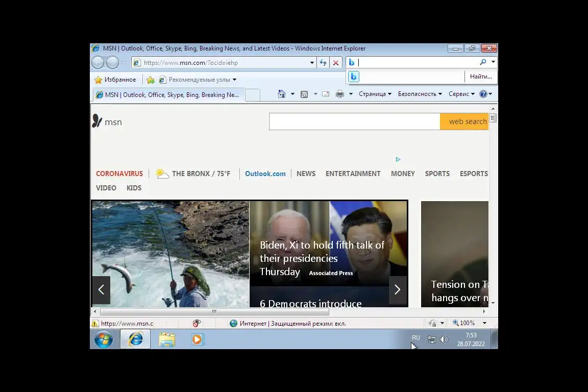Click the Bing search box field

(416, 62)
